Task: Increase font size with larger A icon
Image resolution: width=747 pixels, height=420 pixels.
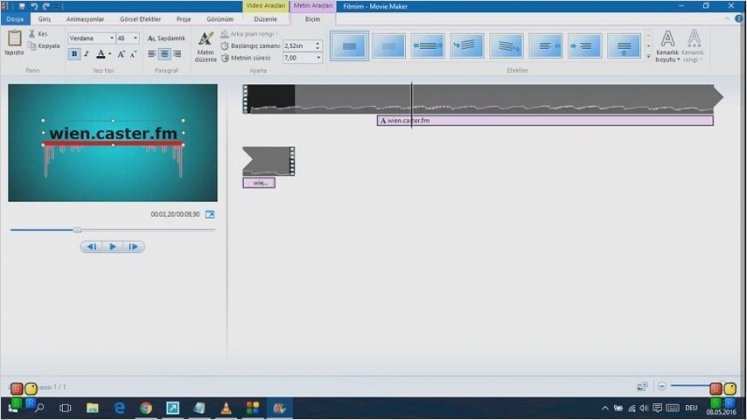Action: pos(121,54)
